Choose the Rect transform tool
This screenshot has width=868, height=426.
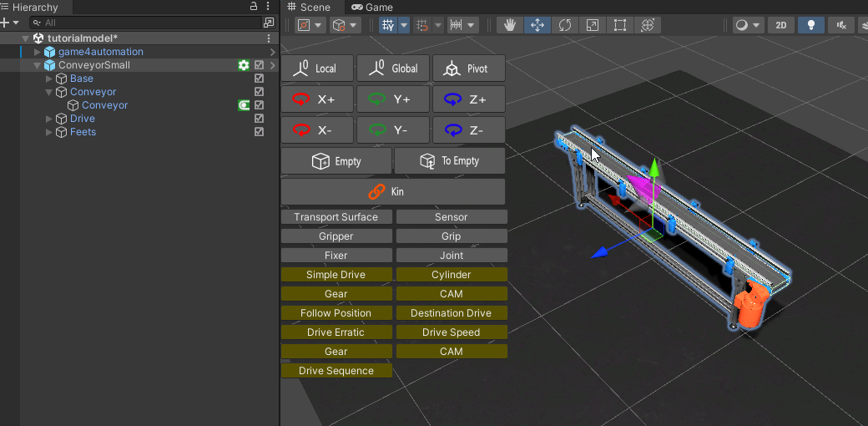tap(620, 25)
